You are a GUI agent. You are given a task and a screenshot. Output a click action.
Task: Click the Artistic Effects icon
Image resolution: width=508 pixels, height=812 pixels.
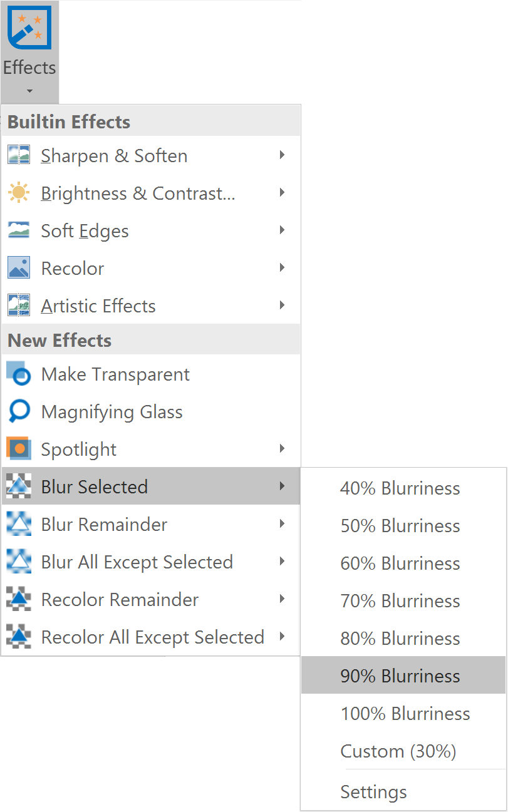(x=19, y=306)
